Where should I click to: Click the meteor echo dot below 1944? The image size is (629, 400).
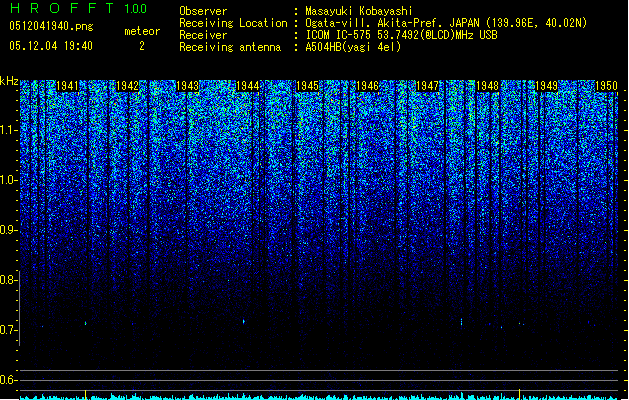243,321
